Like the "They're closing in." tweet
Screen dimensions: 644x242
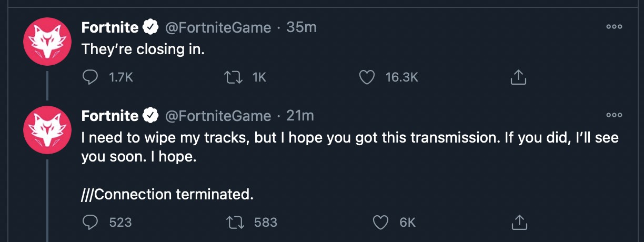366,77
